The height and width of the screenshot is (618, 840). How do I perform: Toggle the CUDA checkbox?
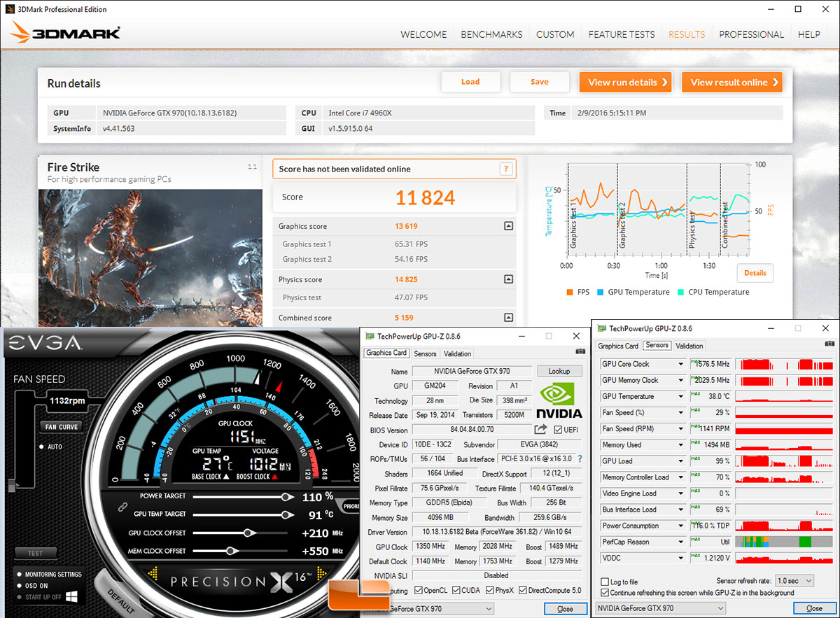456,590
